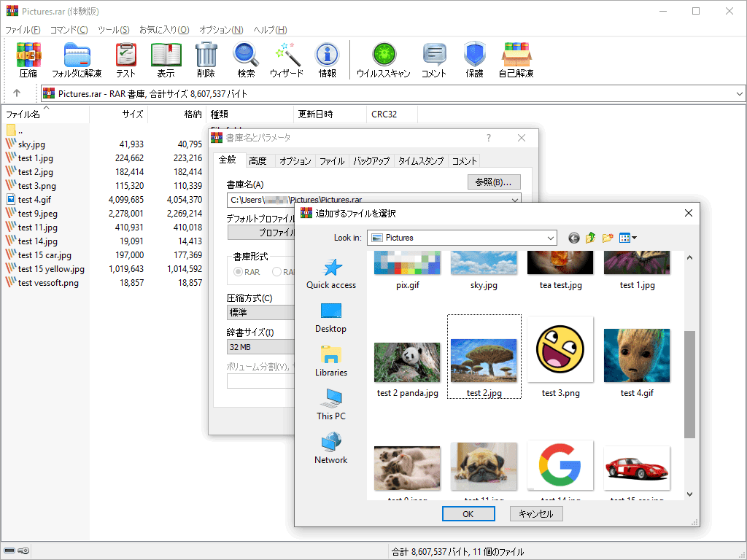
Task: Click the file dialog vertical scrollbar thumb
Action: (689, 384)
